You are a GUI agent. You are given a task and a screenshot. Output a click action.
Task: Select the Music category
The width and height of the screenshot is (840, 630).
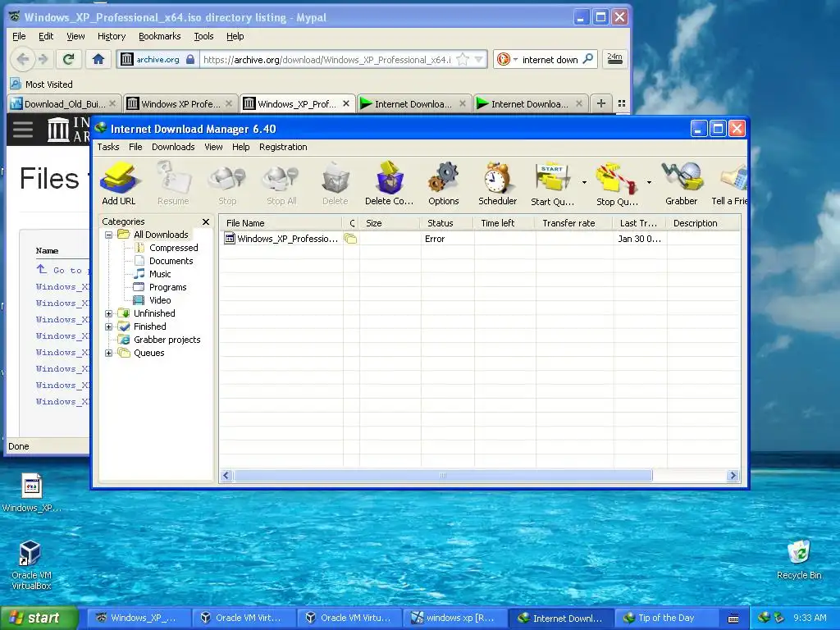[x=160, y=274]
